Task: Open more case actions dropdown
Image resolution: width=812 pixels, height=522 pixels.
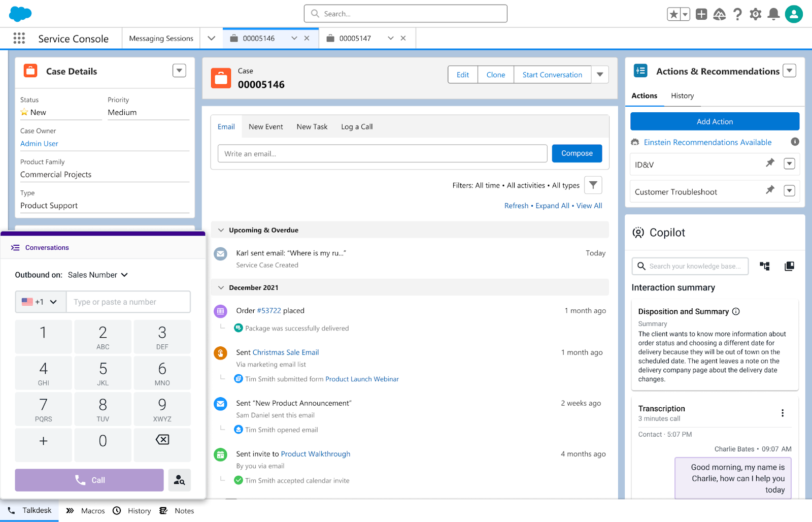Action: (600, 75)
